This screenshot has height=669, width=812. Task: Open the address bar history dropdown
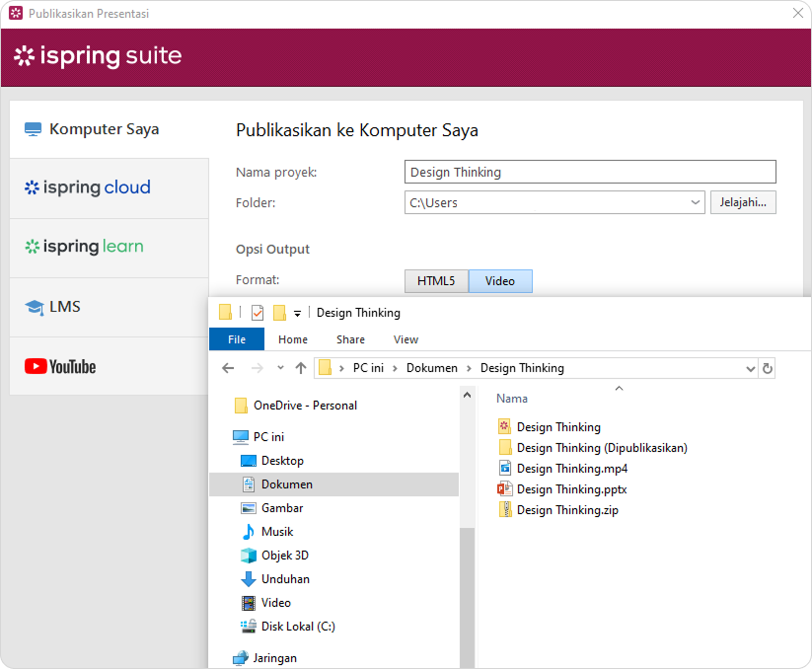coord(750,368)
